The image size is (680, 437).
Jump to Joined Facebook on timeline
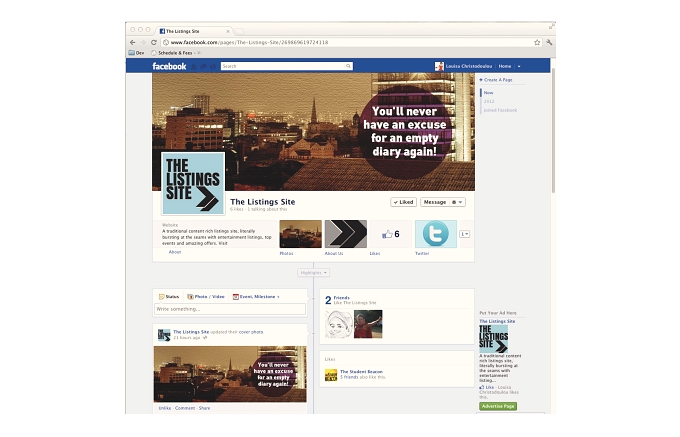click(x=500, y=110)
